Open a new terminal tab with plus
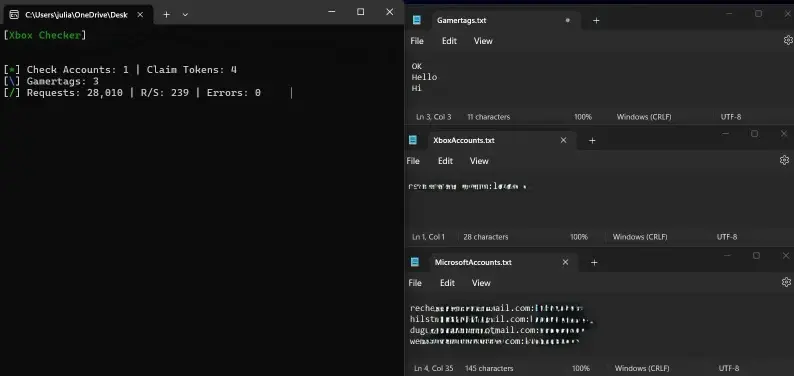794x376 pixels. point(166,15)
